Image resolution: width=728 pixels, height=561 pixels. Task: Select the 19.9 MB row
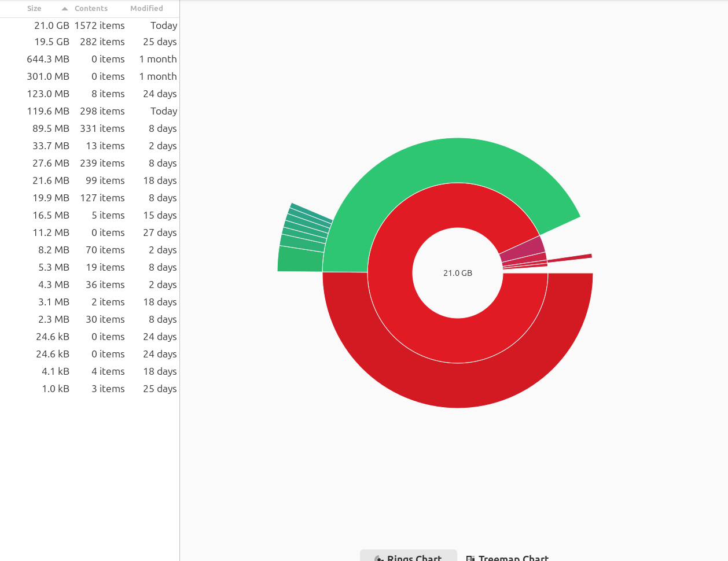pos(90,198)
